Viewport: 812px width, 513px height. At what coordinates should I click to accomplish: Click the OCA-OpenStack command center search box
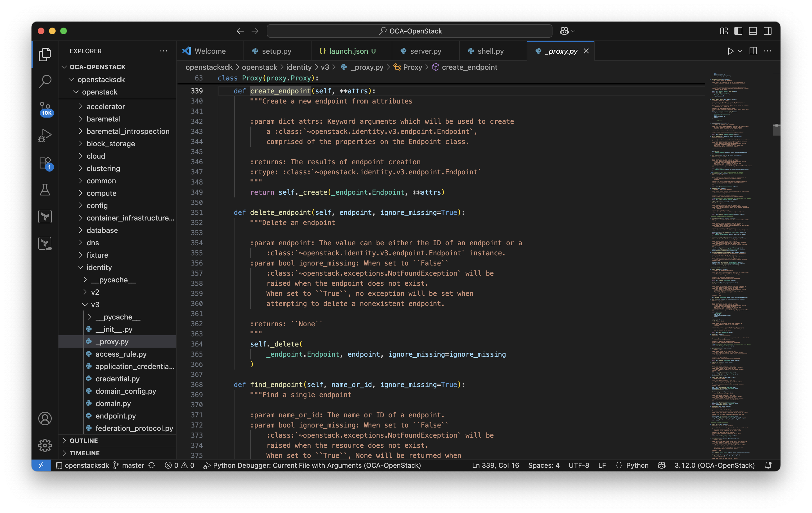point(409,31)
